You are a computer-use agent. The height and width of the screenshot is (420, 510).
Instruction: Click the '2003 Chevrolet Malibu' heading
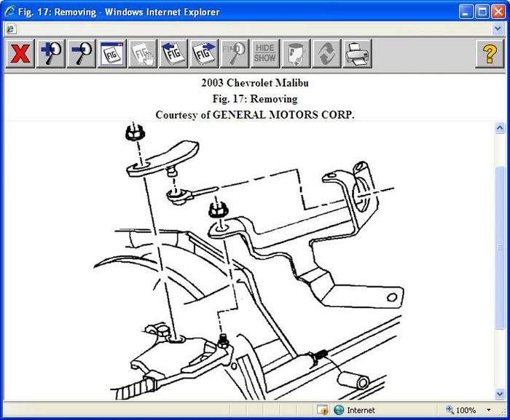(x=255, y=83)
